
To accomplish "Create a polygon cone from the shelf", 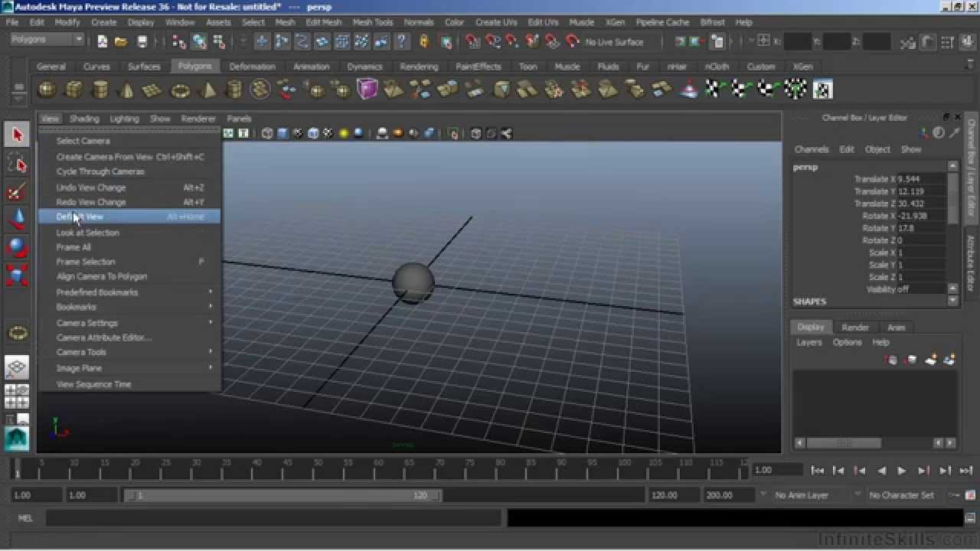I will (x=126, y=90).
